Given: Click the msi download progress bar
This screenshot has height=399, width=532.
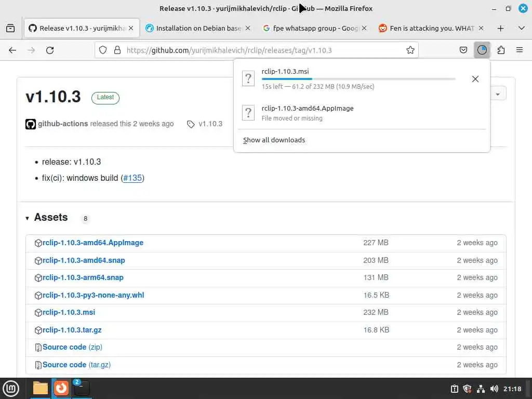Looking at the screenshot, I should (x=358, y=79).
